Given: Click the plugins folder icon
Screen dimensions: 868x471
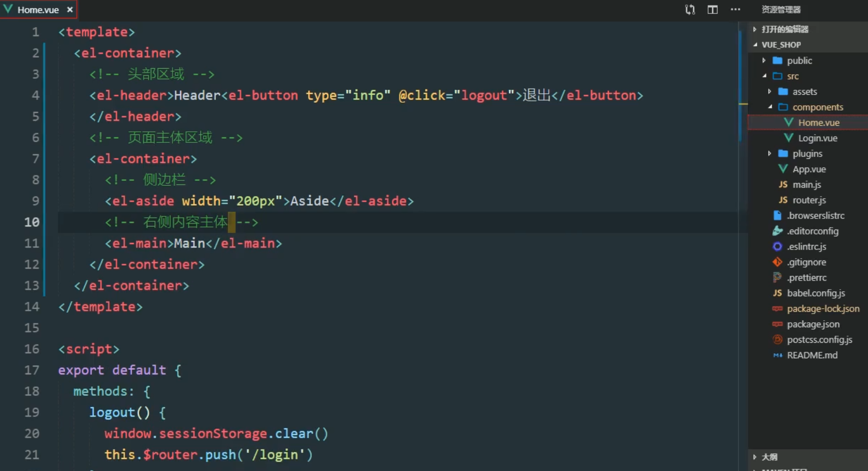Looking at the screenshot, I should 783,154.
